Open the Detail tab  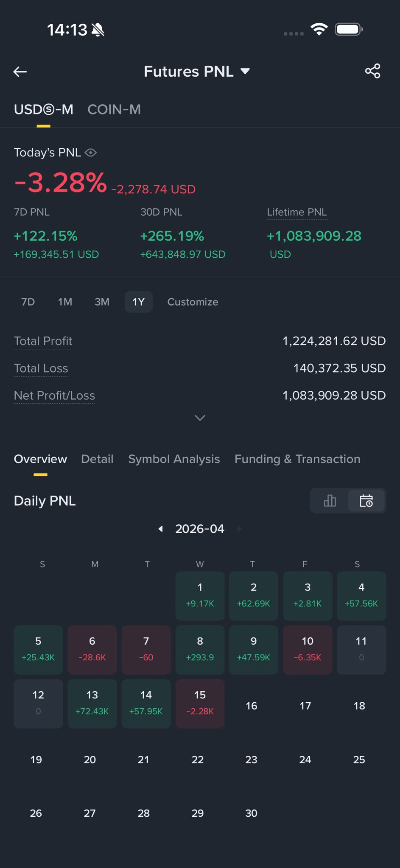97,459
